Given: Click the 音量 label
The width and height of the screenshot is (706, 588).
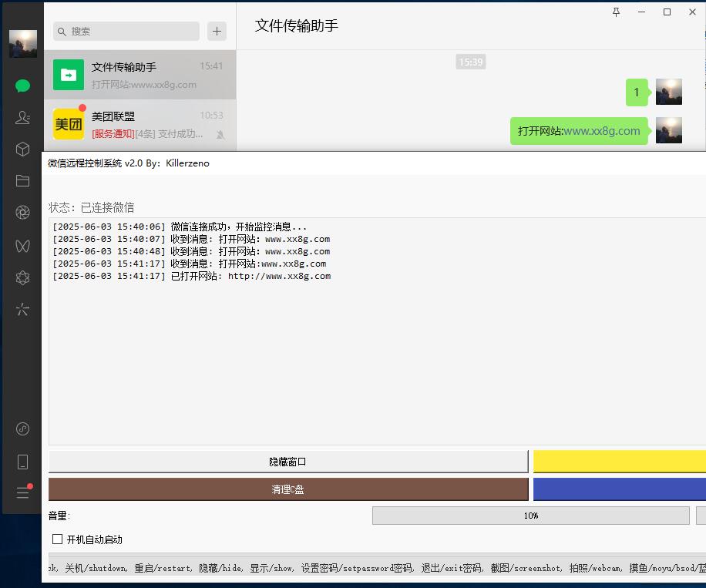Looking at the screenshot, I should pos(59,516).
